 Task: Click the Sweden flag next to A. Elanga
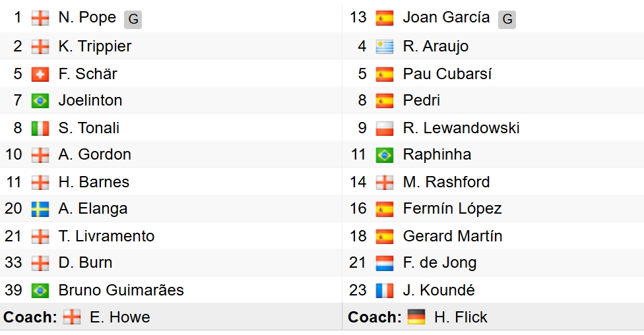tap(40, 209)
